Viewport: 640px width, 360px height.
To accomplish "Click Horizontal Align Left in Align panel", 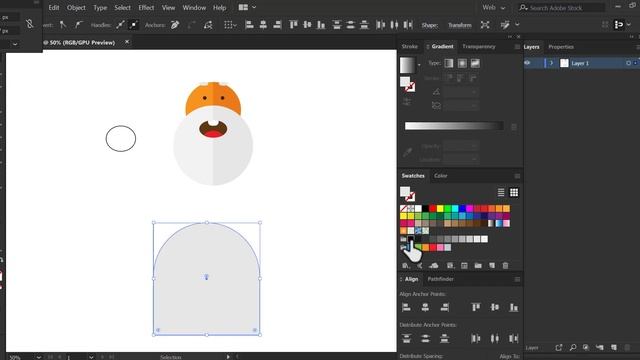I will [406, 307].
